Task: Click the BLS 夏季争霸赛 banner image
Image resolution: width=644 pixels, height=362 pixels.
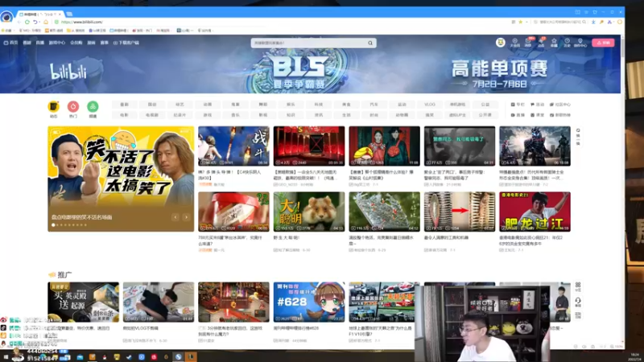Action: (300, 72)
